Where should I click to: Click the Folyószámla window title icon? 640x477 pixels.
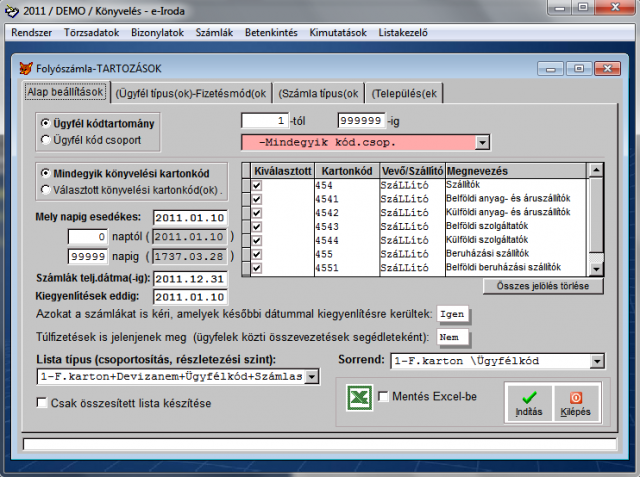(x=26, y=69)
